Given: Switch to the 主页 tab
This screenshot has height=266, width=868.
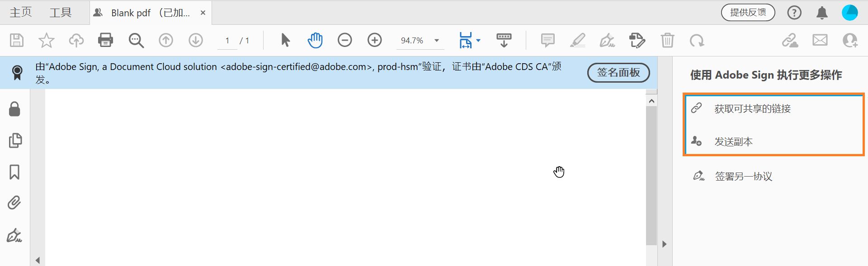Looking at the screenshot, I should tap(21, 13).
